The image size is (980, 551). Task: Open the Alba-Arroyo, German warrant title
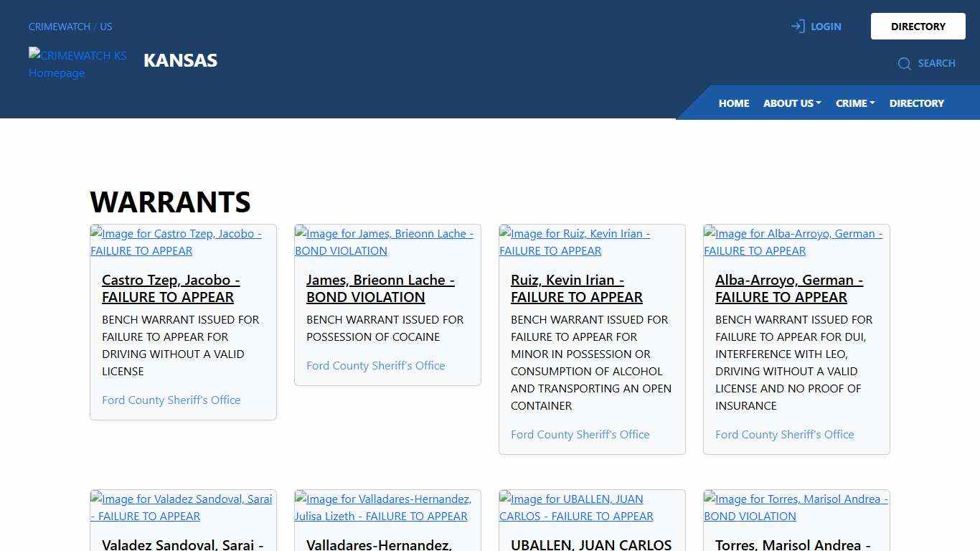point(788,288)
